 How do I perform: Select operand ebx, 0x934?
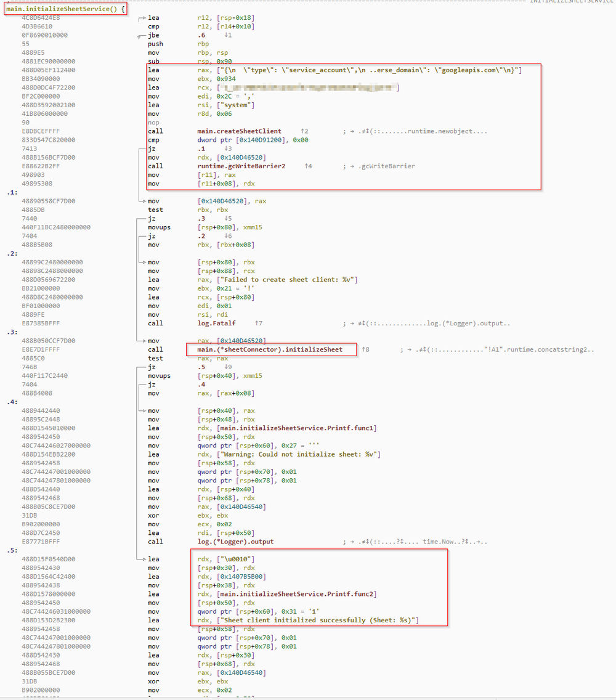216,79
